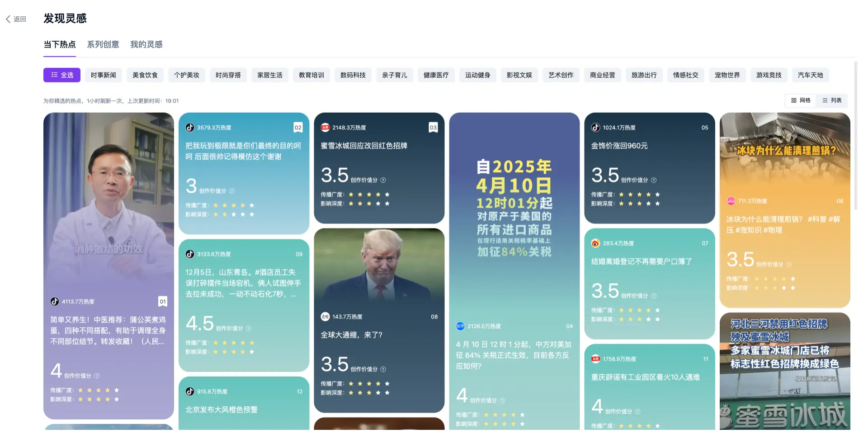This screenshot has height=433, width=868.
Task: Click the 01 rank badge on doctor card
Action: [163, 301]
